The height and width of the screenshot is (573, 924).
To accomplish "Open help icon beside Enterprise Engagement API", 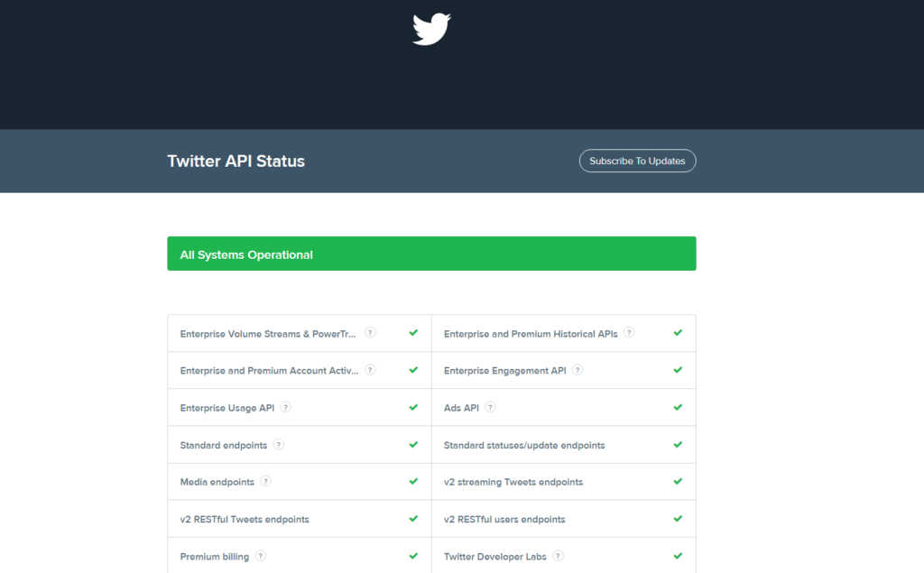I will click(577, 370).
